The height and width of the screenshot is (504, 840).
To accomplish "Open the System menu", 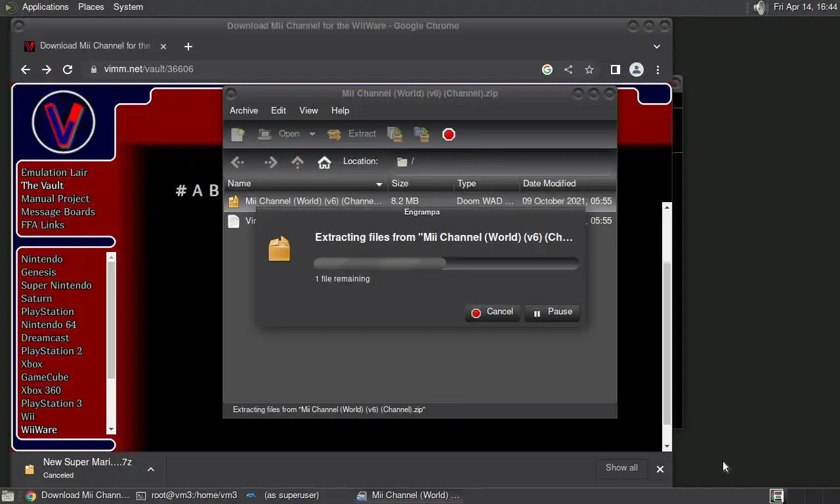I will tap(128, 7).
